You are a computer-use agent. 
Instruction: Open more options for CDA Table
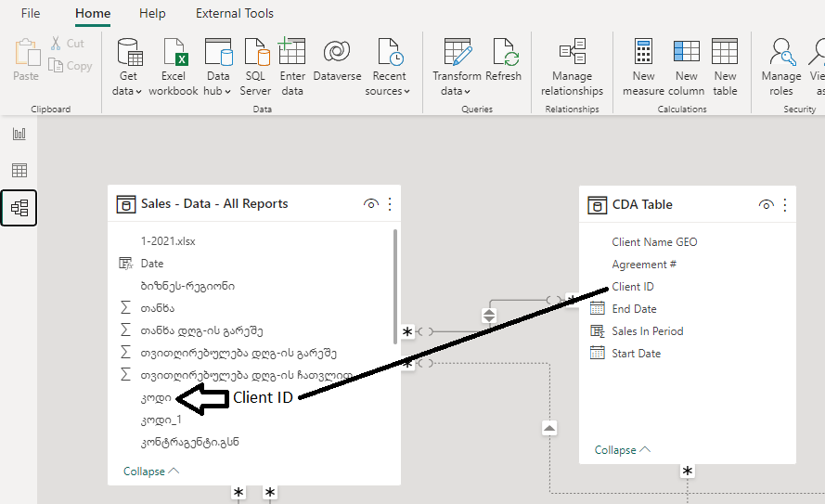click(x=785, y=204)
